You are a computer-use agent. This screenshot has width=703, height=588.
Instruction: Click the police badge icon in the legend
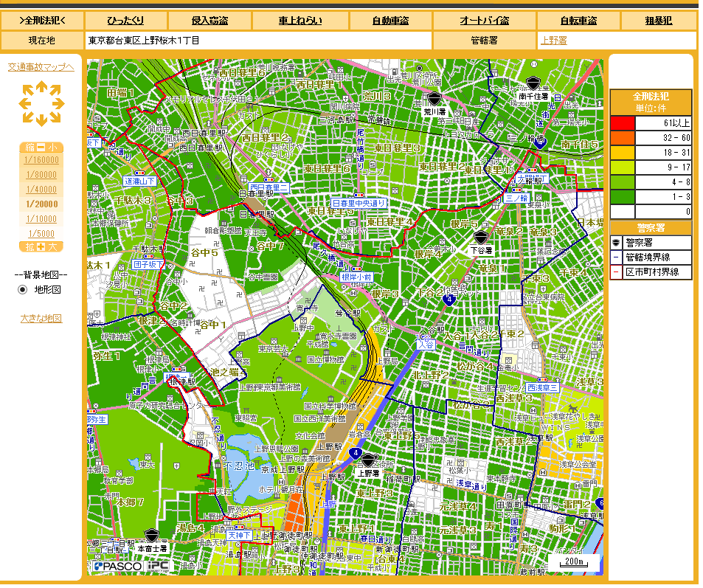point(616,243)
